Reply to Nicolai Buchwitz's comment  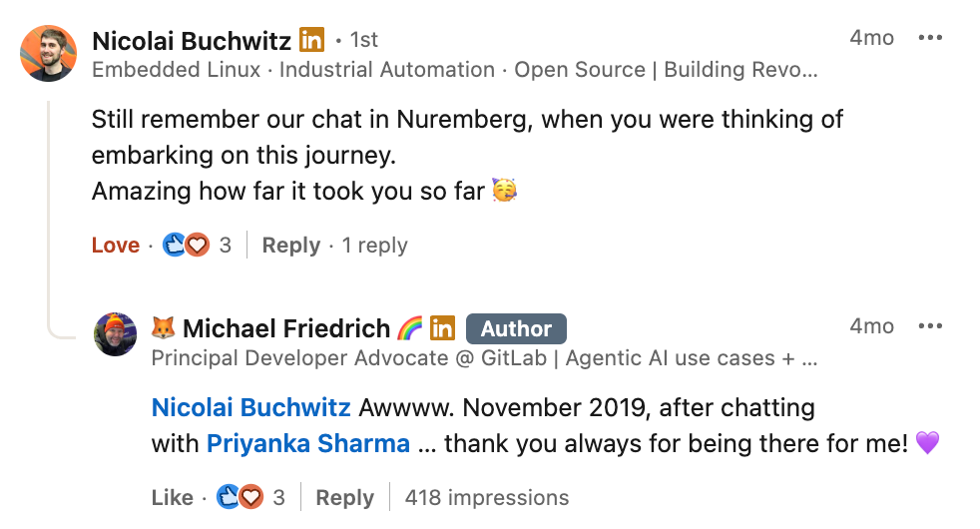click(290, 246)
